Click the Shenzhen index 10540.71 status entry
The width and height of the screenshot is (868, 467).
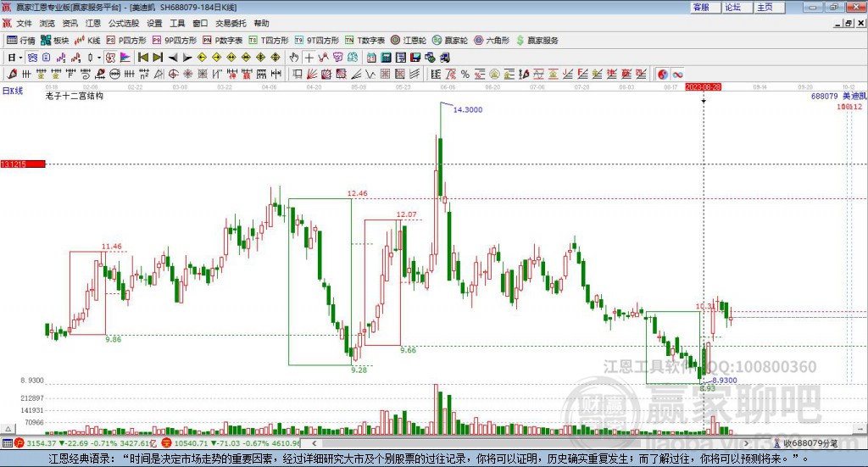[x=231, y=443]
